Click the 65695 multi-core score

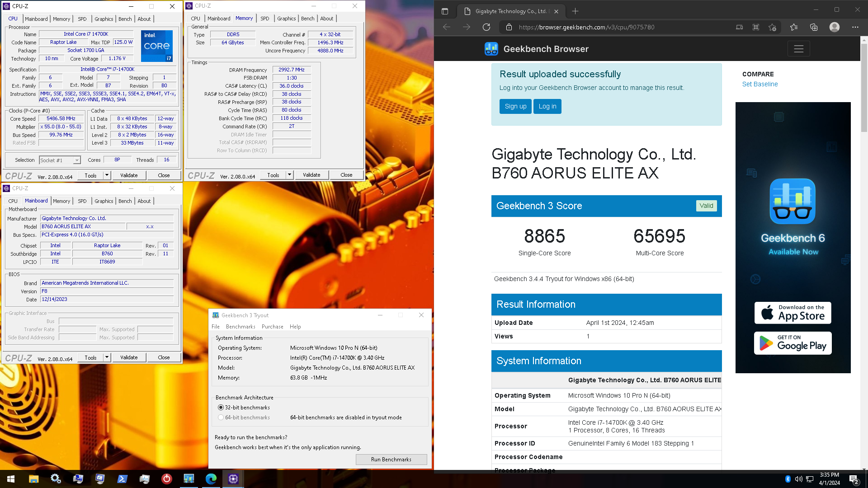660,236
